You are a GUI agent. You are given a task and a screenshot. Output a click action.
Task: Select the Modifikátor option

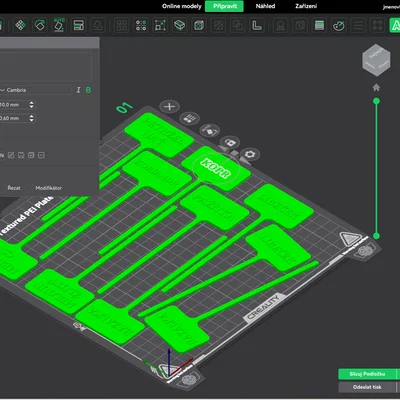tap(49, 188)
